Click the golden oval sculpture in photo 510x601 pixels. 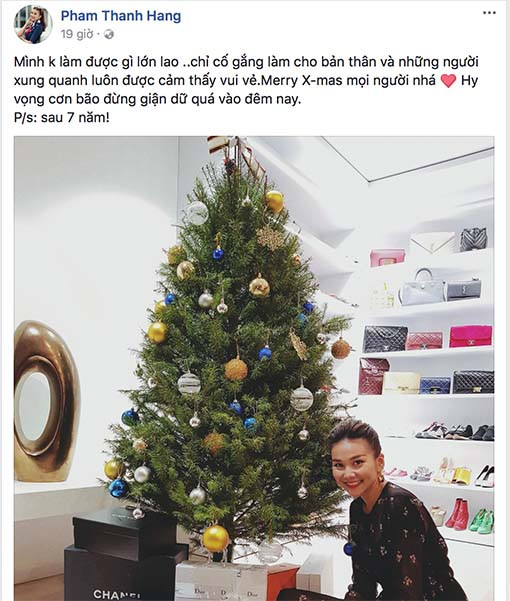47,401
